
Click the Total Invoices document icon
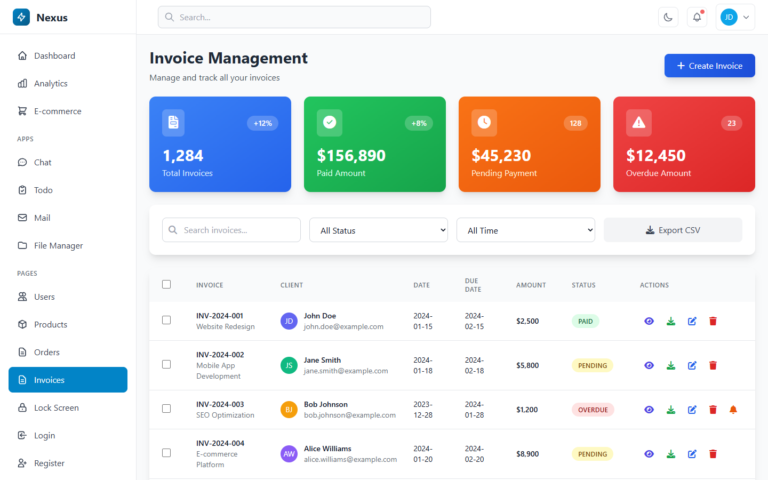pyautogui.click(x=173, y=122)
